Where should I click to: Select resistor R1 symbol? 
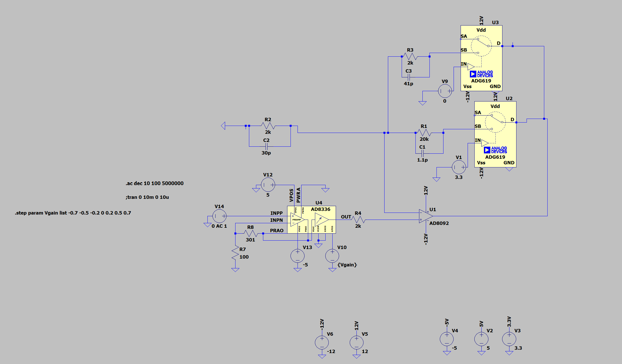424,133
